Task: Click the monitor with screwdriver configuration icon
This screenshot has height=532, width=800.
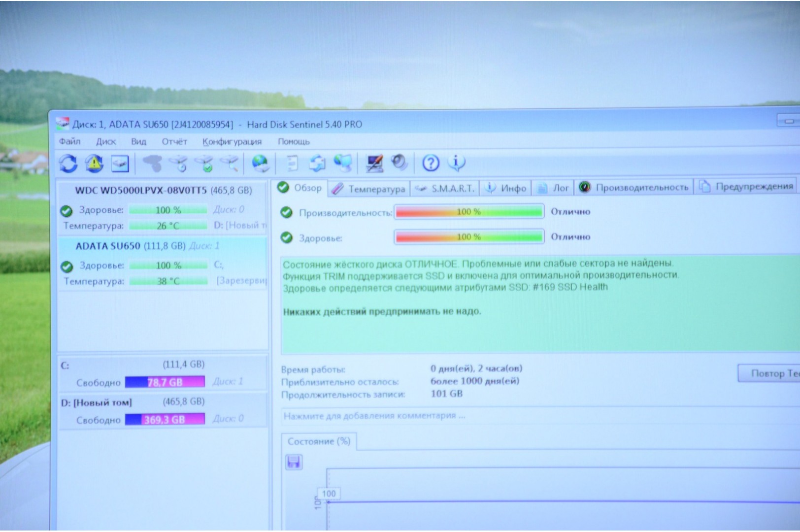Action: (374, 163)
